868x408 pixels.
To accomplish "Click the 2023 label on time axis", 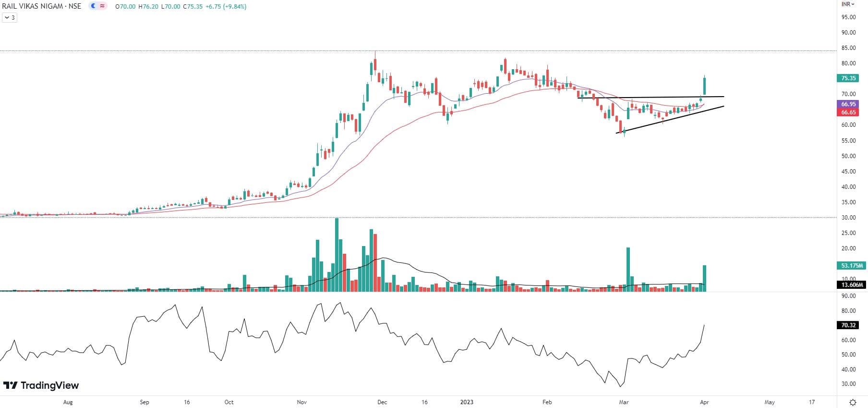I will (x=466, y=402).
